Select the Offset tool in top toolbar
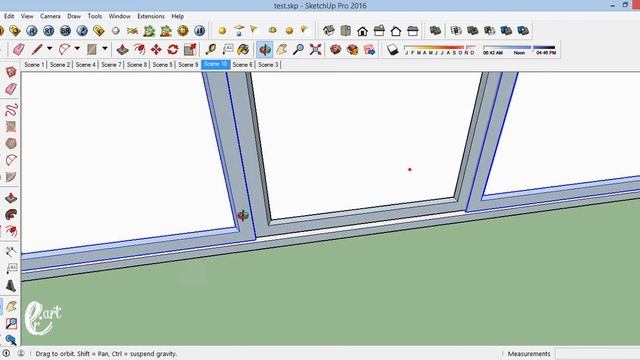640x360 pixels. coord(139,49)
